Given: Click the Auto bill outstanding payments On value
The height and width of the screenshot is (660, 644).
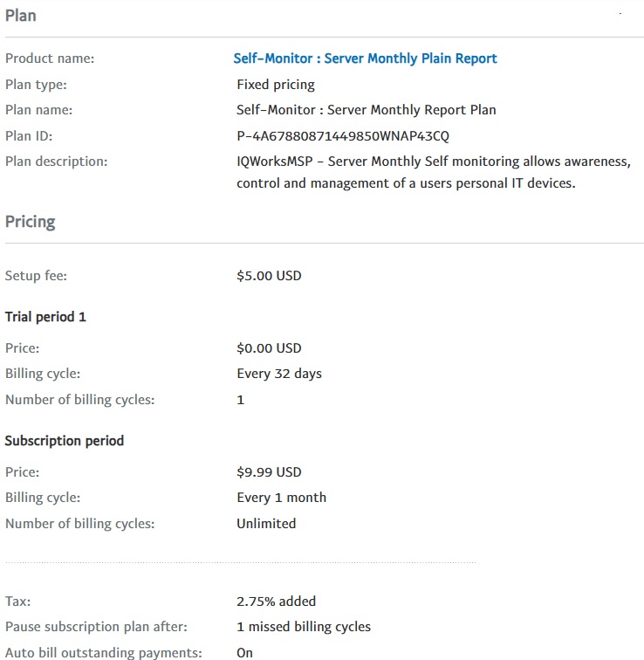Looking at the screenshot, I should [x=245, y=653].
